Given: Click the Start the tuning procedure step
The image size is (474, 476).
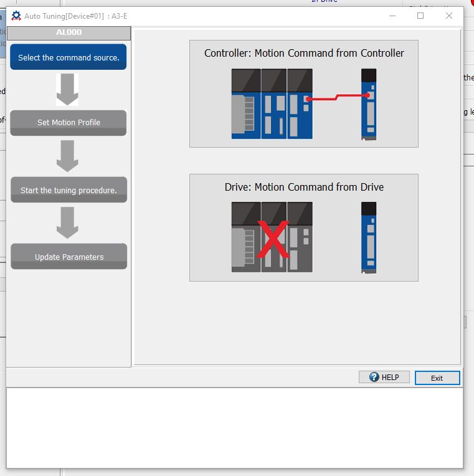Looking at the screenshot, I should pyautogui.click(x=69, y=190).
